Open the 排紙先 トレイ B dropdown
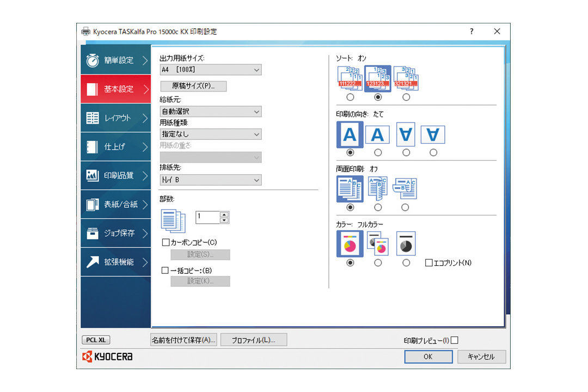 coord(211,180)
